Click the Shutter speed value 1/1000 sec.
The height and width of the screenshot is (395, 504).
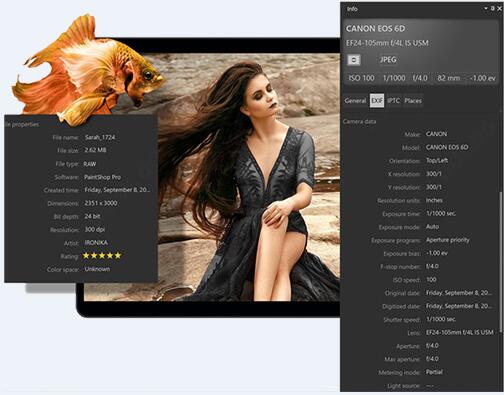(441, 319)
